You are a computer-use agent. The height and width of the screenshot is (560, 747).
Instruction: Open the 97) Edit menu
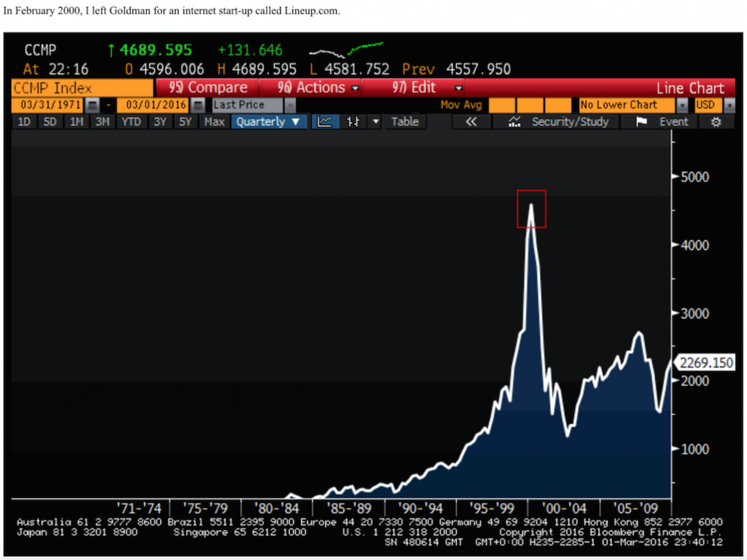point(417,88)
